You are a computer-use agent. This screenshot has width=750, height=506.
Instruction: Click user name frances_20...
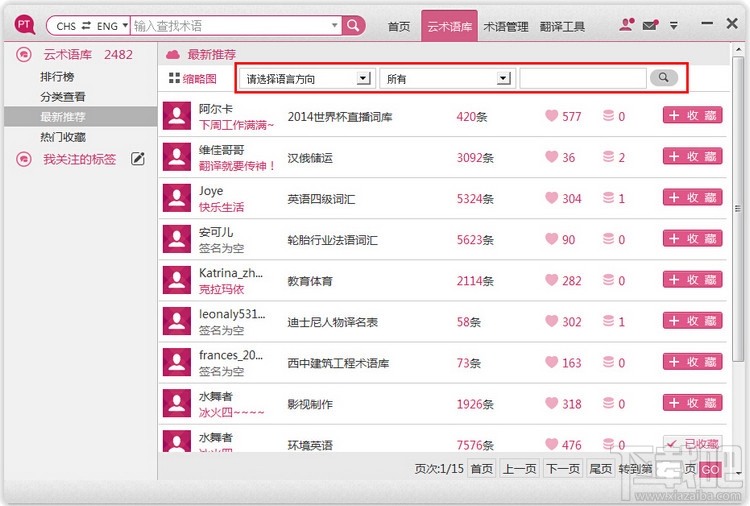tap(231, 355)
